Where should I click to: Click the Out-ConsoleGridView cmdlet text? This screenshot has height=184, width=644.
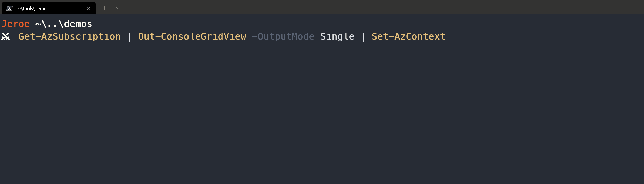(x=192, y=36)
